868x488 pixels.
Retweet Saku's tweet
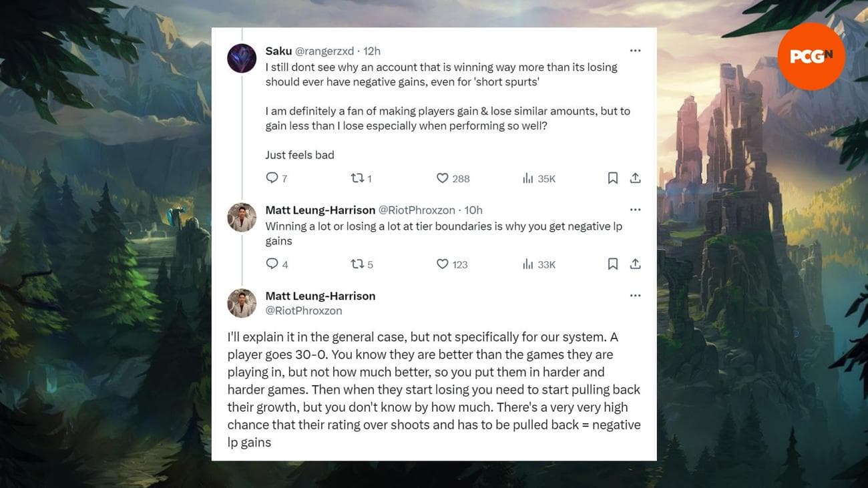tap(357, 178)
